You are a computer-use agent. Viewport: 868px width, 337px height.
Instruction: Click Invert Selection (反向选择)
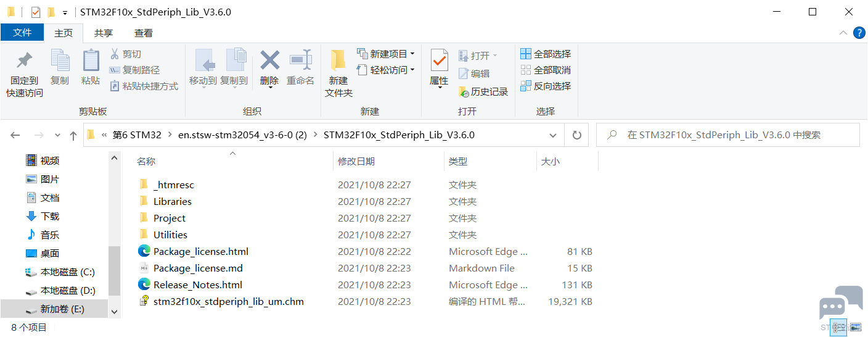click(546, 86)
